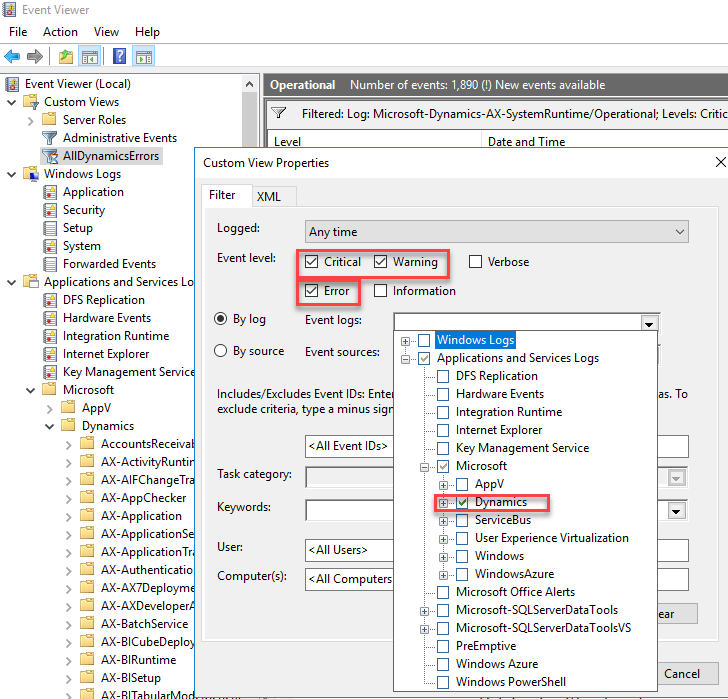Open the Help menu
The height and width of the screenshot is (699, 728).
147,32
